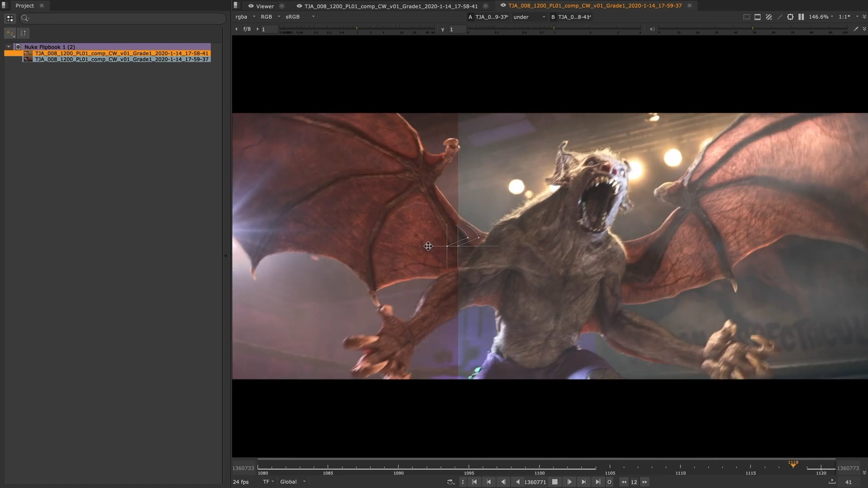The width and height of the screenshot is (868, 488).
Task: Decrease the gain f-stop arrow
Action: click(x=236, y=29)
